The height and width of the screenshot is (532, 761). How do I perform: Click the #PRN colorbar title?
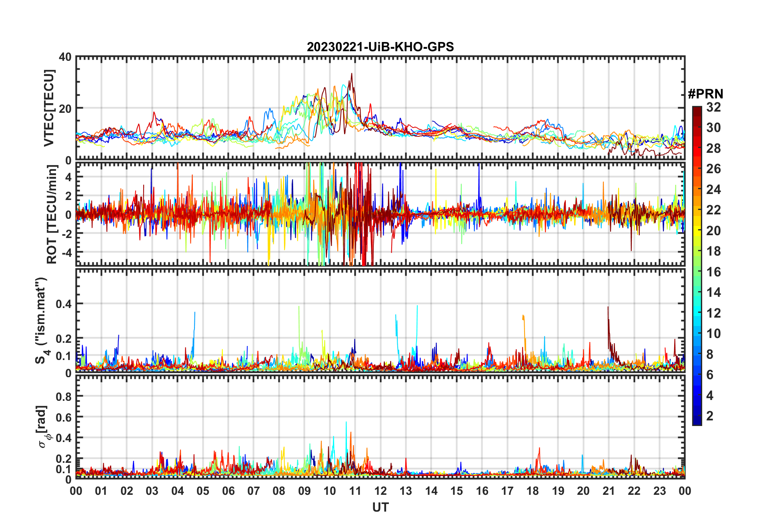click(705, 94)
